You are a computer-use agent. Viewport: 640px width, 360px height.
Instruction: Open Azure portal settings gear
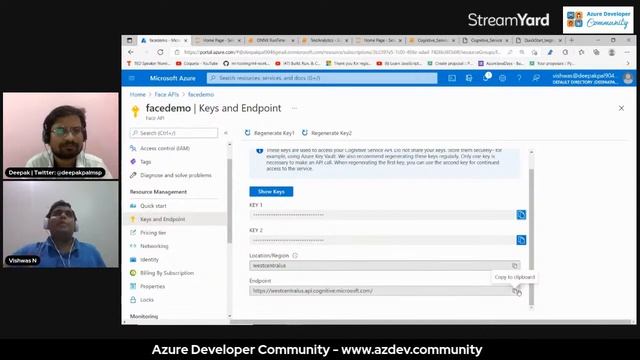[x=502, y=78]
